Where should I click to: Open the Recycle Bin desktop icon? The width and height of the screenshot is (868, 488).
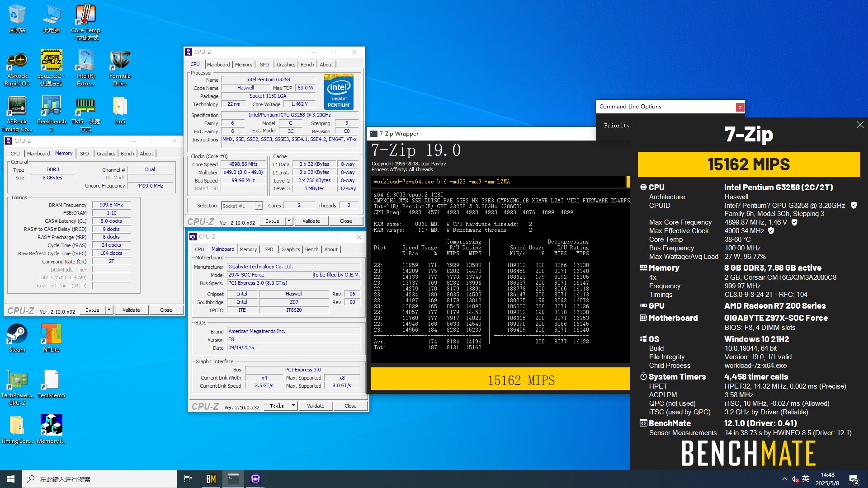17,19
